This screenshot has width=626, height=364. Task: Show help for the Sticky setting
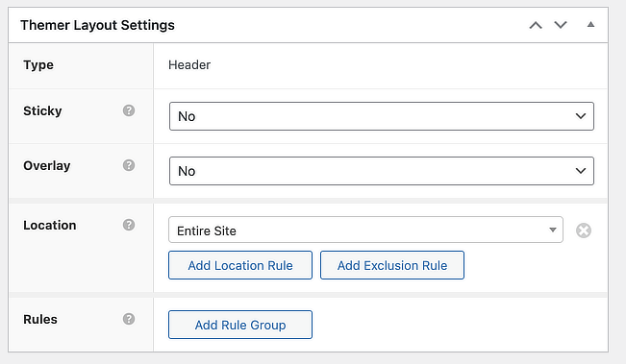(x=129, y=110)
